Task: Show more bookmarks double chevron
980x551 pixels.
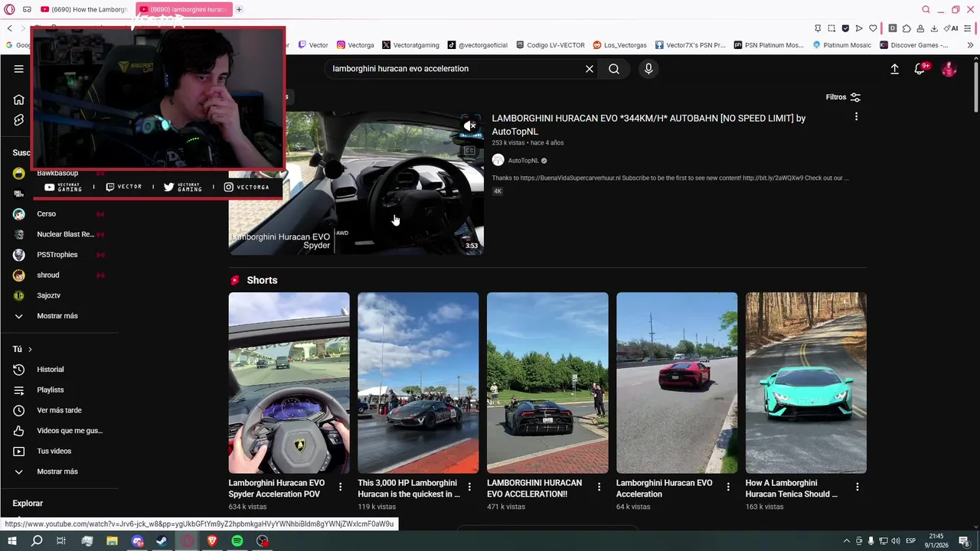Action: coord(970,45)
